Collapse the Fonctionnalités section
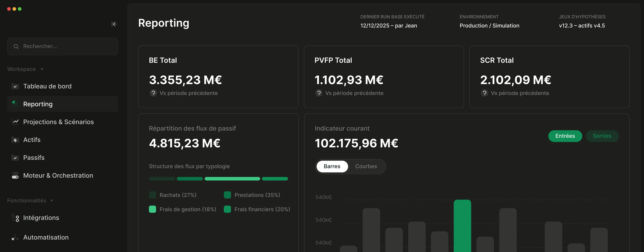Screen dimensions: 644x252 pyautogui.click(x=51, y=201)
